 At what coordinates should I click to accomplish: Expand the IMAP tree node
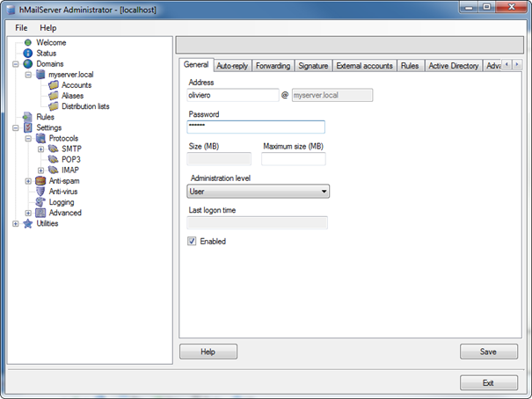point(40,170)
